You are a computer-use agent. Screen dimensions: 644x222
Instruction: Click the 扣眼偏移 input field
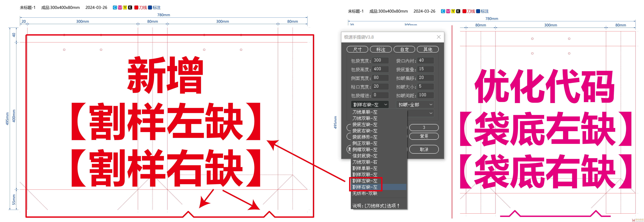425,78
